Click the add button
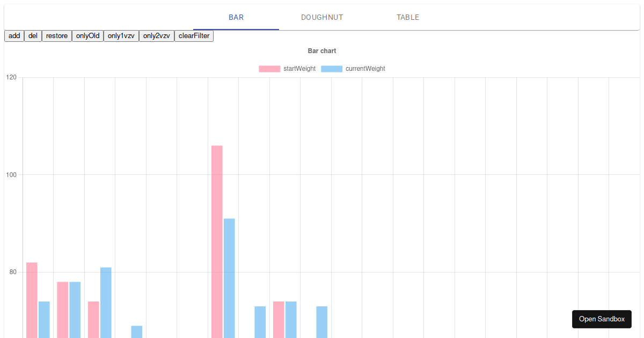This screenshot has height=338, width=644. pos(14,35)
